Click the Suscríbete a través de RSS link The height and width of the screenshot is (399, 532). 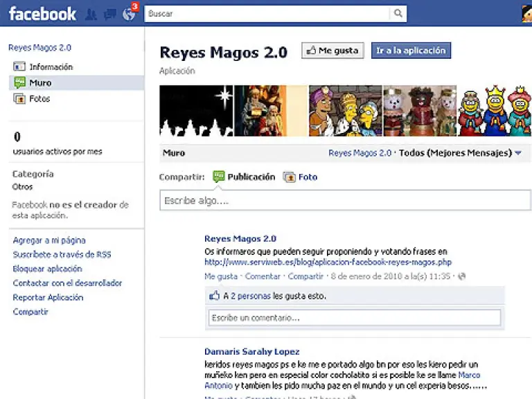point(62,255)
